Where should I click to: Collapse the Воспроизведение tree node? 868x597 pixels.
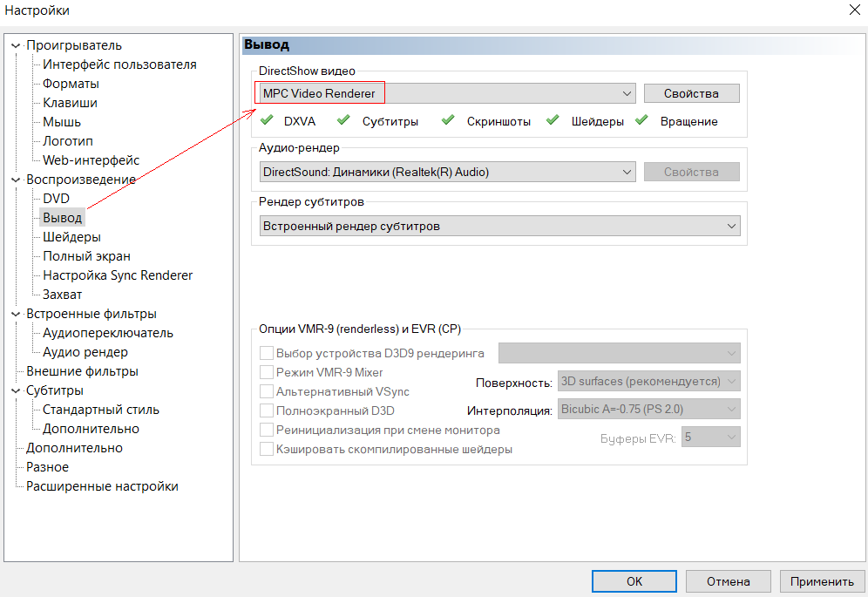tap(16, 180)
